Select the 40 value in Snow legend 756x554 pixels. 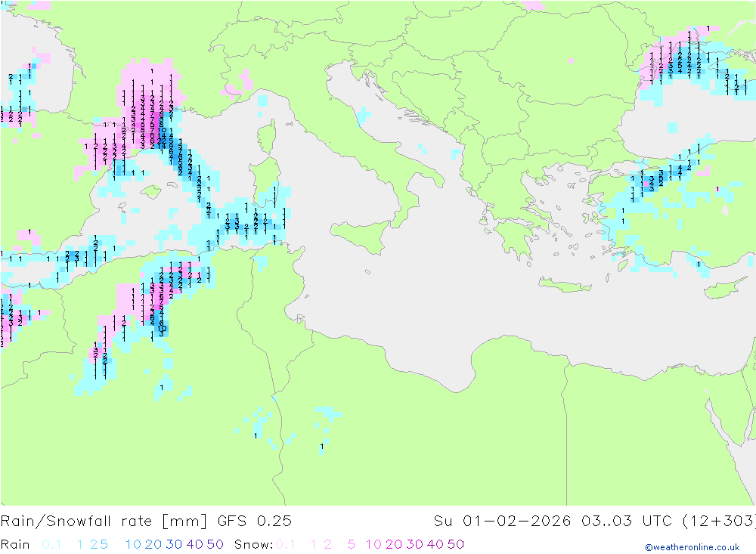[435, 544]
